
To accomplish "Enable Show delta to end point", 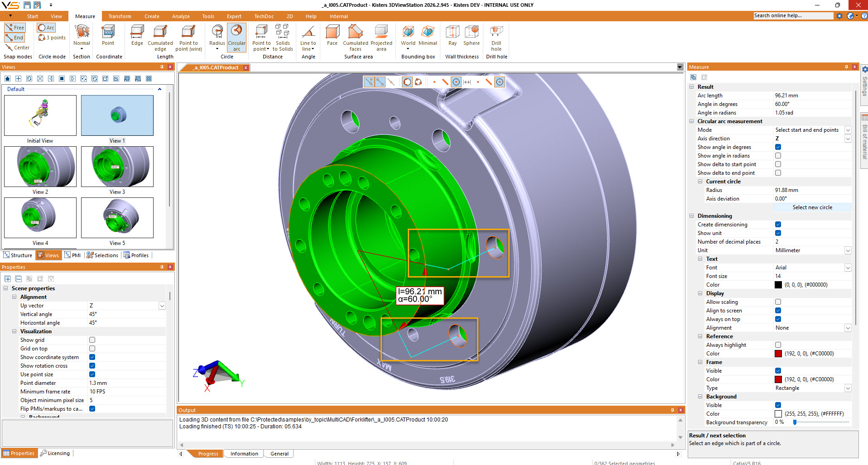I will (x=778, y=173).
